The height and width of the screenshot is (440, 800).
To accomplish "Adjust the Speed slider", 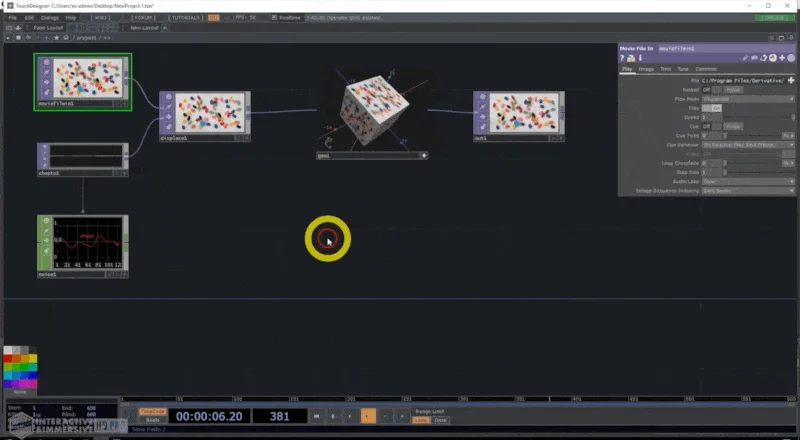I will pos(759,117).
